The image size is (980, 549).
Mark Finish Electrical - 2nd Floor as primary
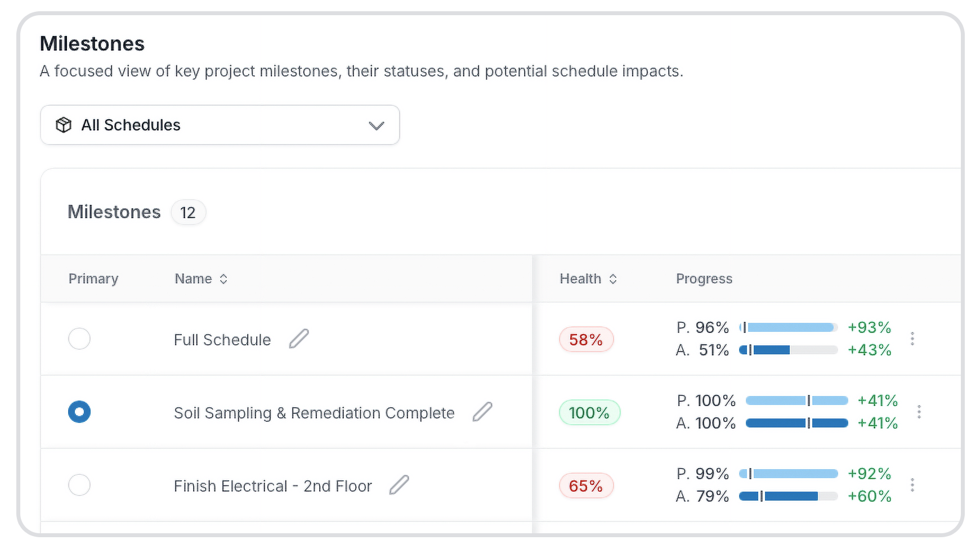point(79,485)
